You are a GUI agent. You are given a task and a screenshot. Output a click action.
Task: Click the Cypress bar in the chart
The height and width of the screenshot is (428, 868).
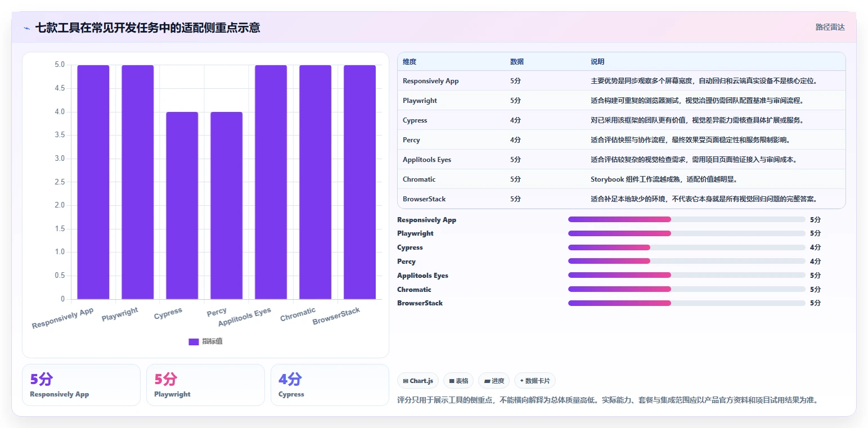pyautogui.click(x=182, y=205)
